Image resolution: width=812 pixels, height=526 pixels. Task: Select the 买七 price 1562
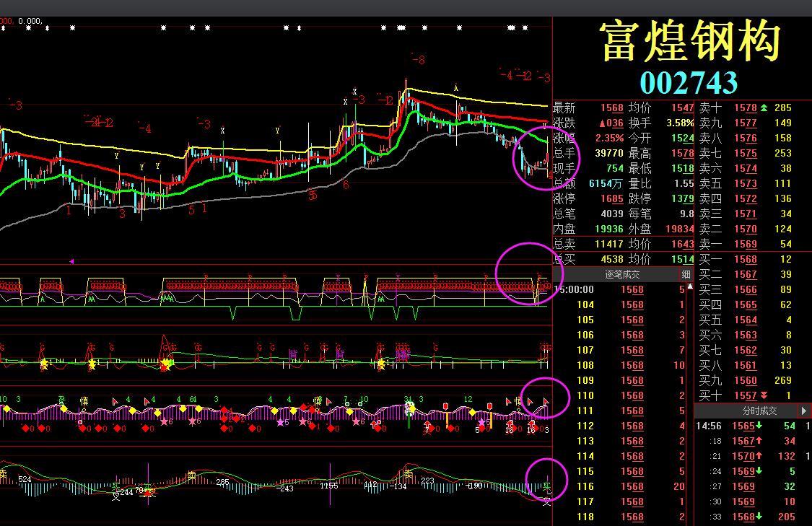[x=745, y=350]
